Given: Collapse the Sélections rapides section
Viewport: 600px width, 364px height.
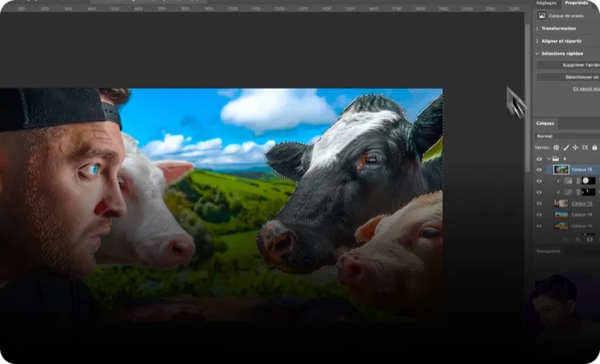Looking at the screenshot, I should pyautogui.click(x=538, y=53).
